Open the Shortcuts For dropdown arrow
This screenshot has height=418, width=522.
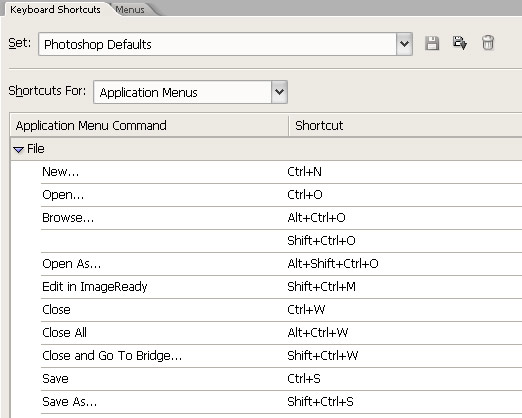click(x=279, y=92)
